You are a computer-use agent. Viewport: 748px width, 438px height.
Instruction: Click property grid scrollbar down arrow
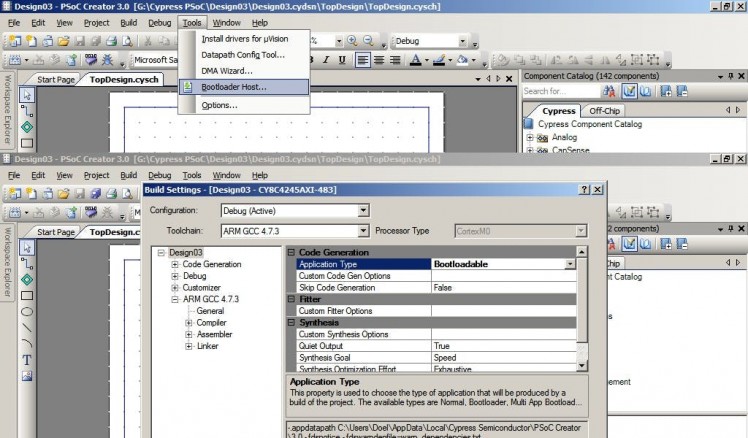coord(582,366)
